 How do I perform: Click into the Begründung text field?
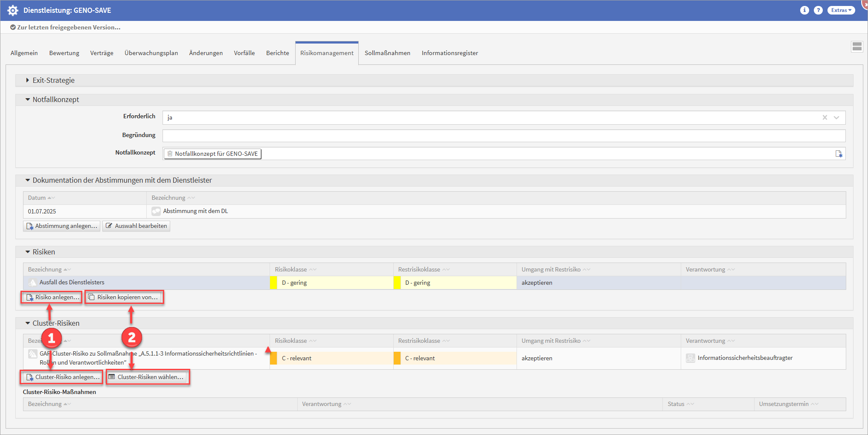tap(503, 136)
